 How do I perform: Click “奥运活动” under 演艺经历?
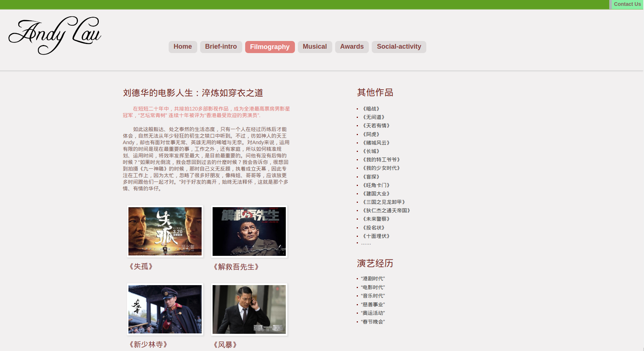click(x=373, y=313)
